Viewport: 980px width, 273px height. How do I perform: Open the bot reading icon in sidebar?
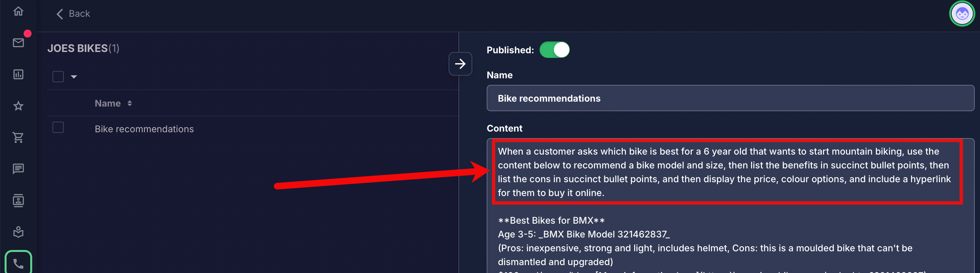click(x=18, y=232)
